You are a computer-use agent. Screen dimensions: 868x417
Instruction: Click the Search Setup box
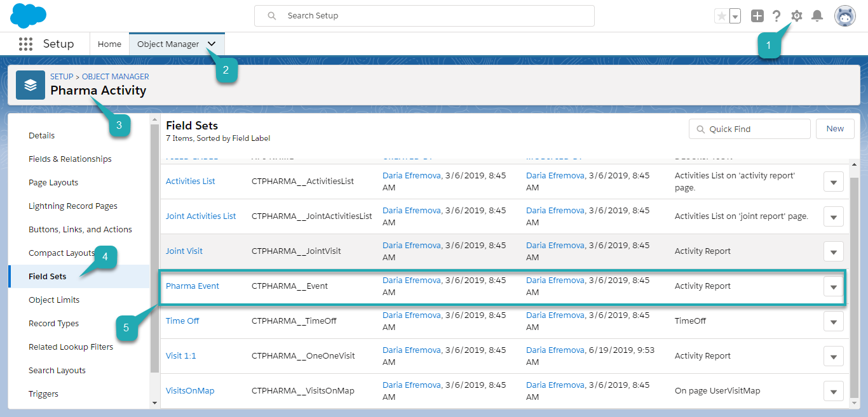tap(424, 16)
